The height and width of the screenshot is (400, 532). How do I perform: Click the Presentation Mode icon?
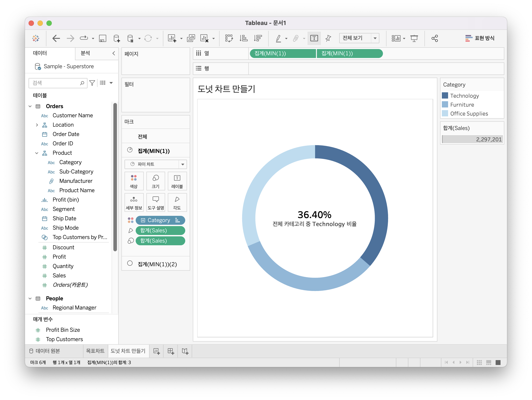click(414, 38)
